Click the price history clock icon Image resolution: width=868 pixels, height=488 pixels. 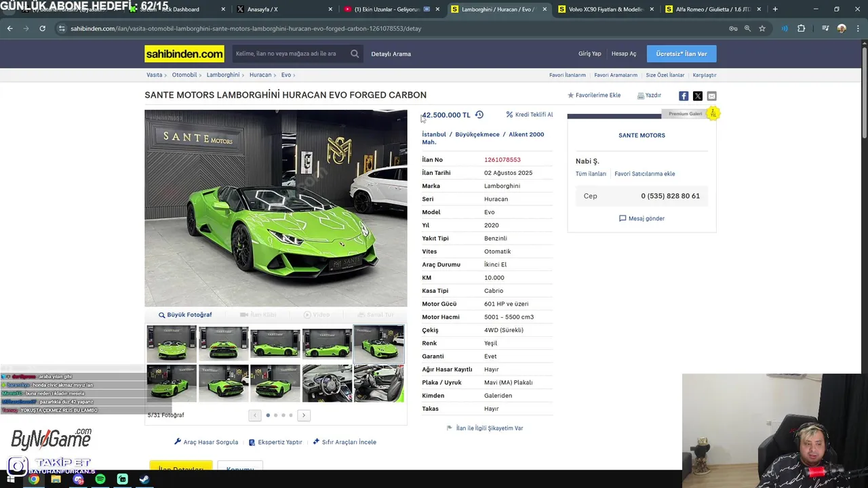click(x=479, y=115)
